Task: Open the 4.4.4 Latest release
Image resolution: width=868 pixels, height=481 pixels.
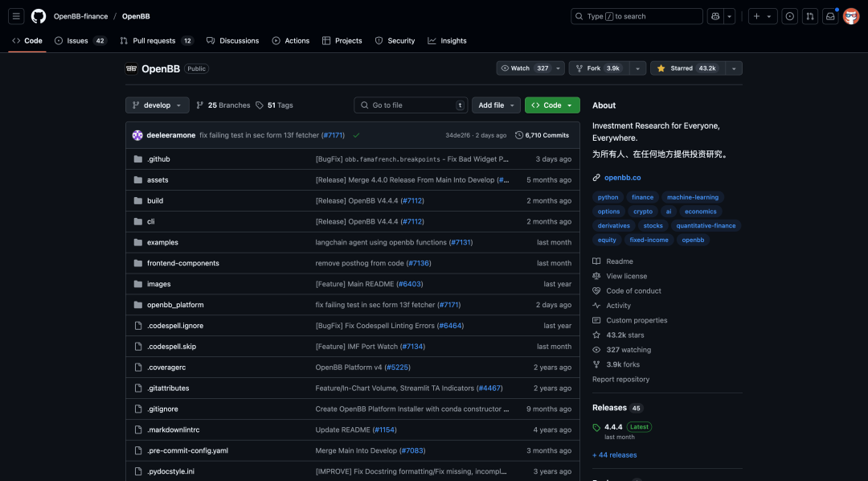Action: pyautogui.click(x=628, y=427)
